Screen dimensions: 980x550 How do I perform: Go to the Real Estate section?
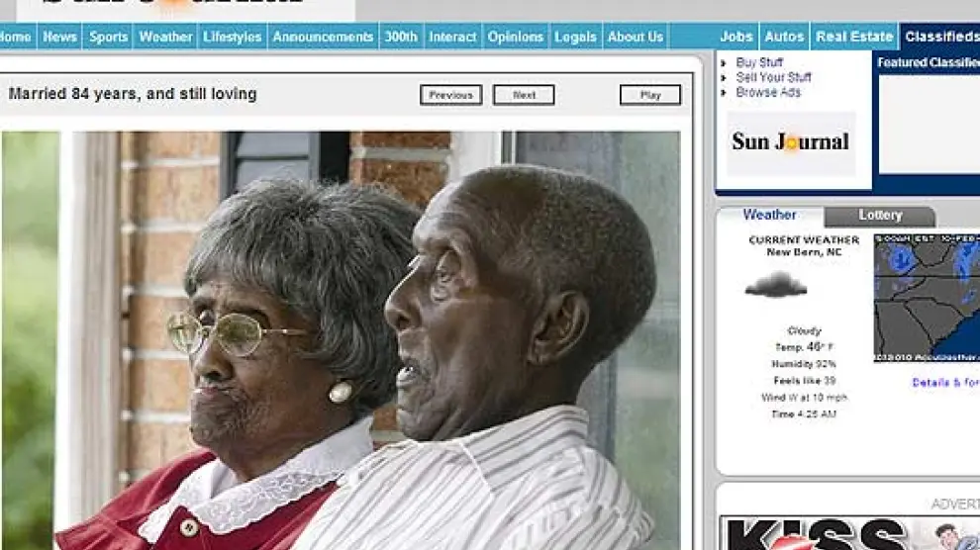[x=853, y=37]
